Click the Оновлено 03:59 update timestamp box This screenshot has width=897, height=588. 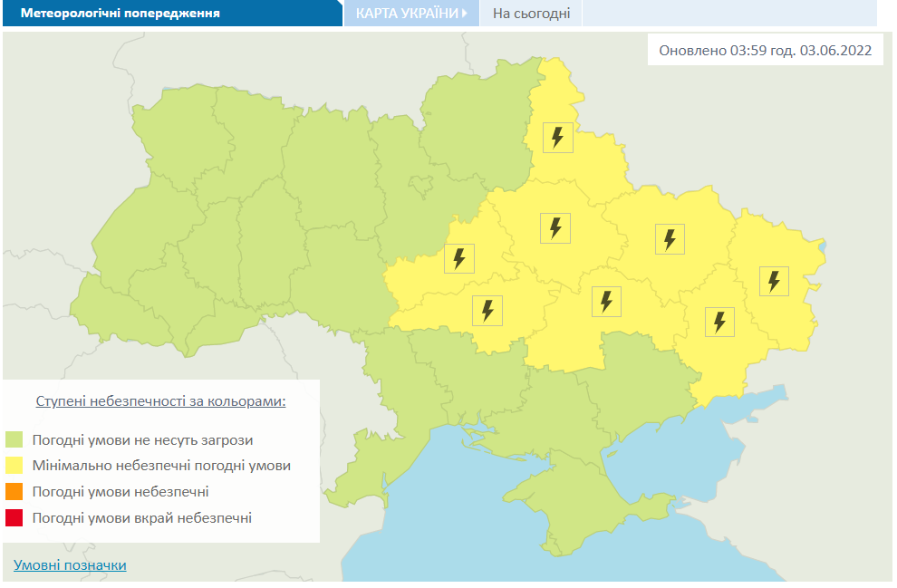click(x=765, y=51)
